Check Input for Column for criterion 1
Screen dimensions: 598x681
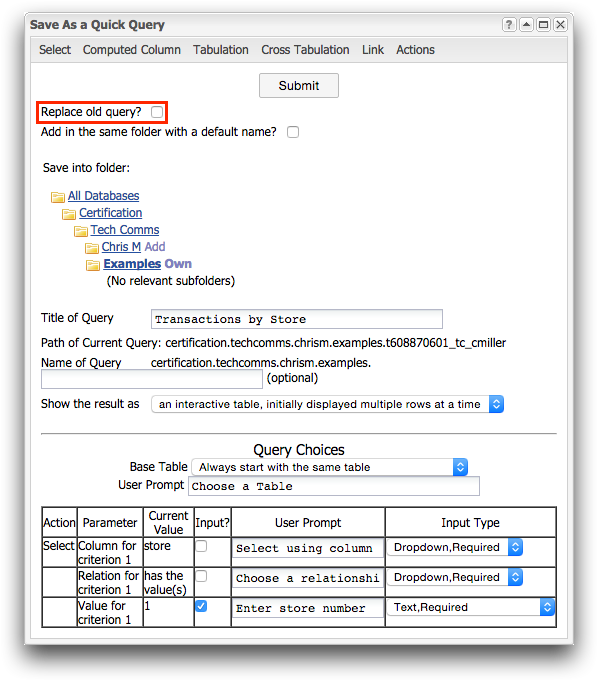click(x=201, y=546)
